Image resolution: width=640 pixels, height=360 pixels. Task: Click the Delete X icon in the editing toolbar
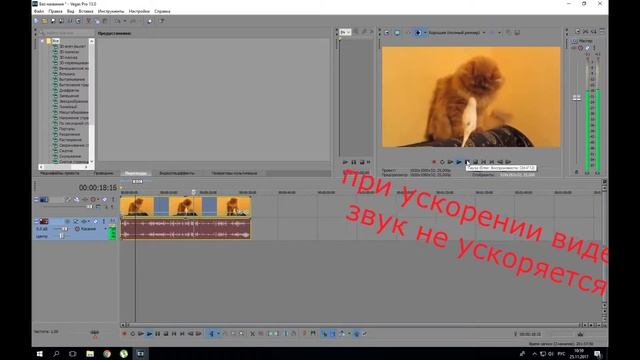click(252, 333)
